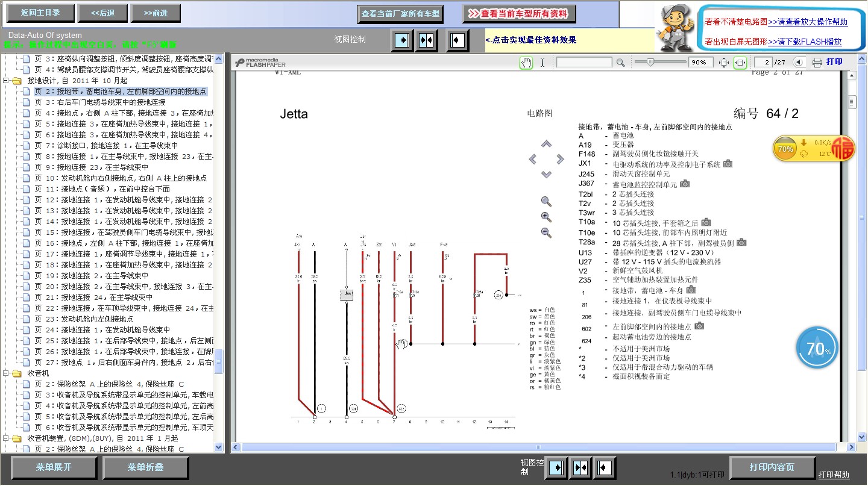This screenshot has height=486, width=868.
Task: Open tree item 页 10: 发动机舱内右侧接地点
Action: tap(120, 178)
